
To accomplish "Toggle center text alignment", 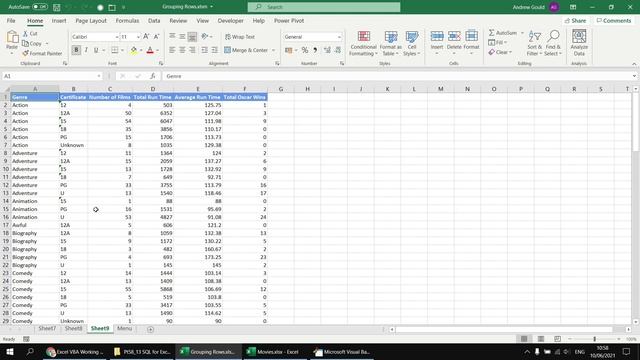I will [182, 50].
